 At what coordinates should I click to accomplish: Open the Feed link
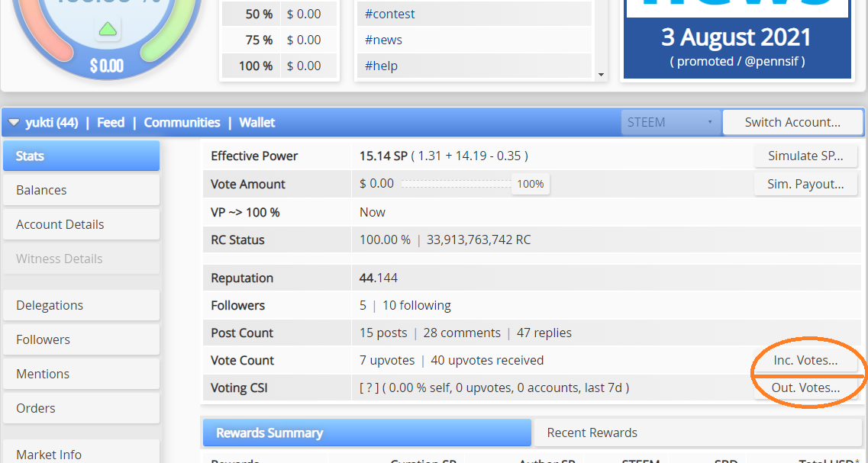(111, 123)
